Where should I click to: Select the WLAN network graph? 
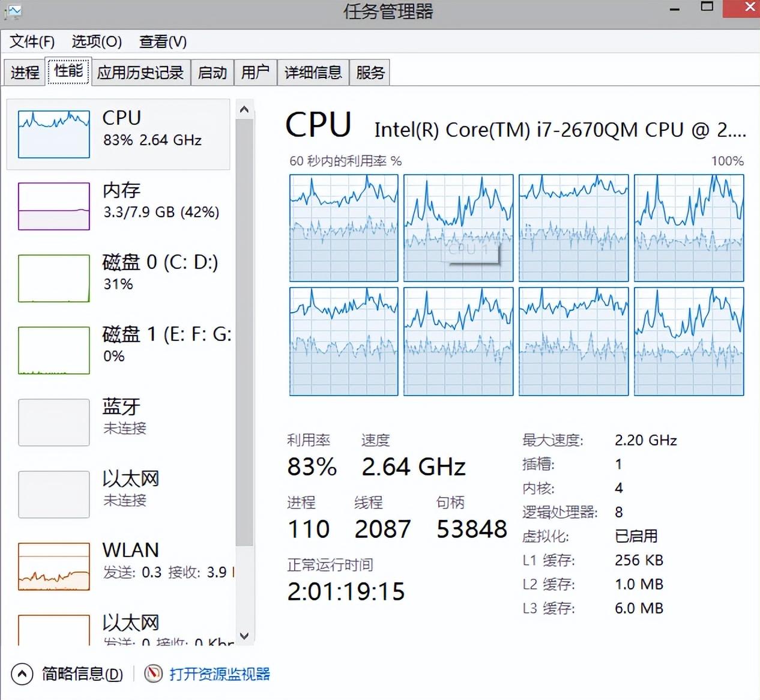[54, 566]
